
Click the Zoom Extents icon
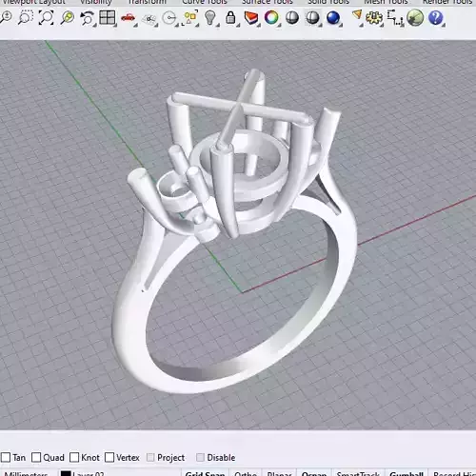pyautogui.click(x=47, y=17)
